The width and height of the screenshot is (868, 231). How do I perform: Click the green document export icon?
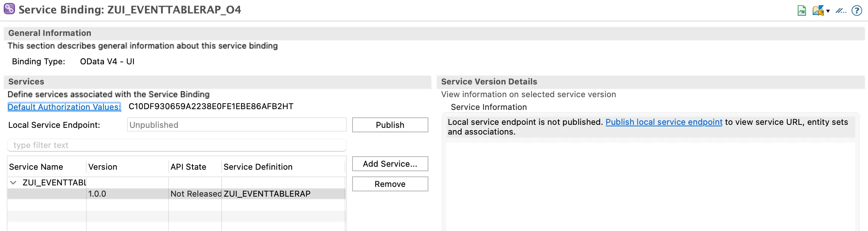(x=801, y=10)
